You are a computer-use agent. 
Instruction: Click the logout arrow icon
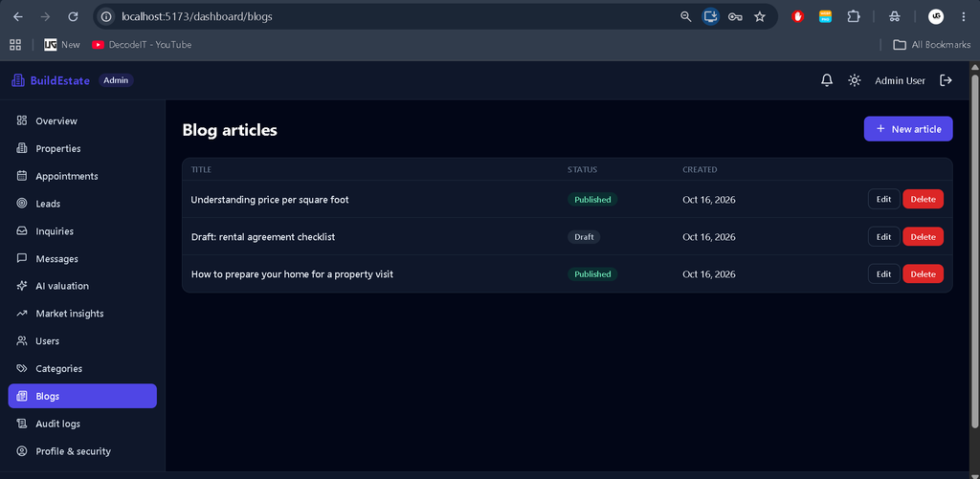point(947,80)
